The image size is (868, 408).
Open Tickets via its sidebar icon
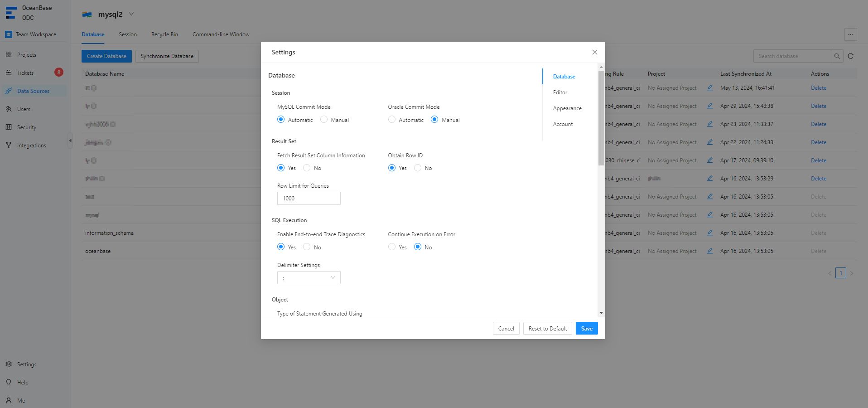9,73
